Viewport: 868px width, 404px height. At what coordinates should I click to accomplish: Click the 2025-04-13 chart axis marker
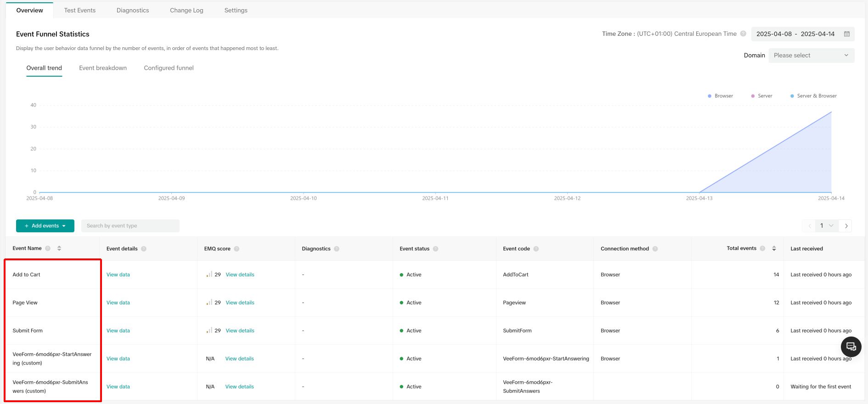tap(699, 198)
